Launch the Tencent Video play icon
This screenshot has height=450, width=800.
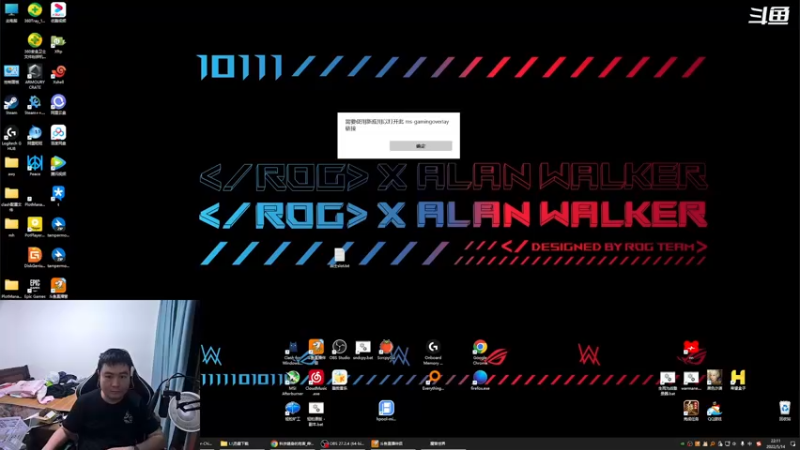pyautogui.click(x=58, y=166)
